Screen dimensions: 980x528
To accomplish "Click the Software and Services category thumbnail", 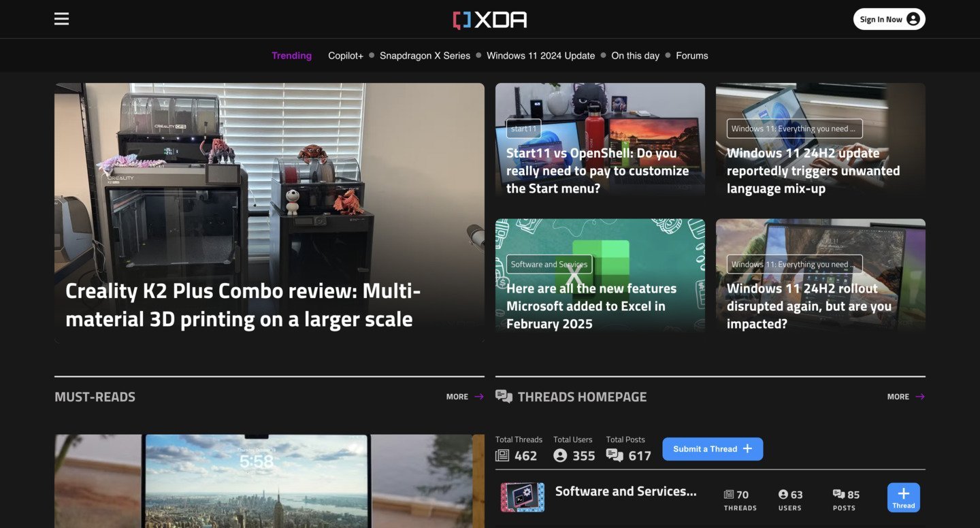I will [523, 497].
